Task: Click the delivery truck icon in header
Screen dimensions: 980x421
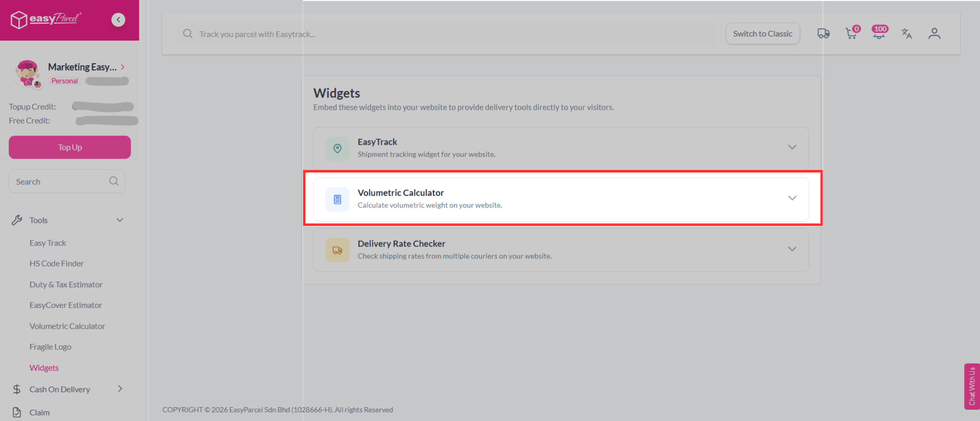Action: coord(823,34)
